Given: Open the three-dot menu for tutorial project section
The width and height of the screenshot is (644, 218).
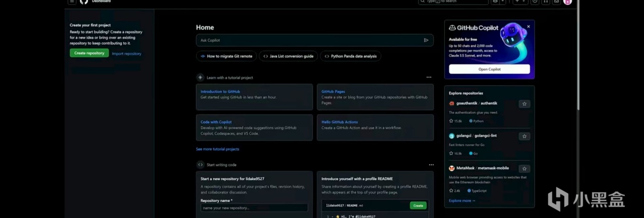Looking at the screenshot, I should [429, 77].
